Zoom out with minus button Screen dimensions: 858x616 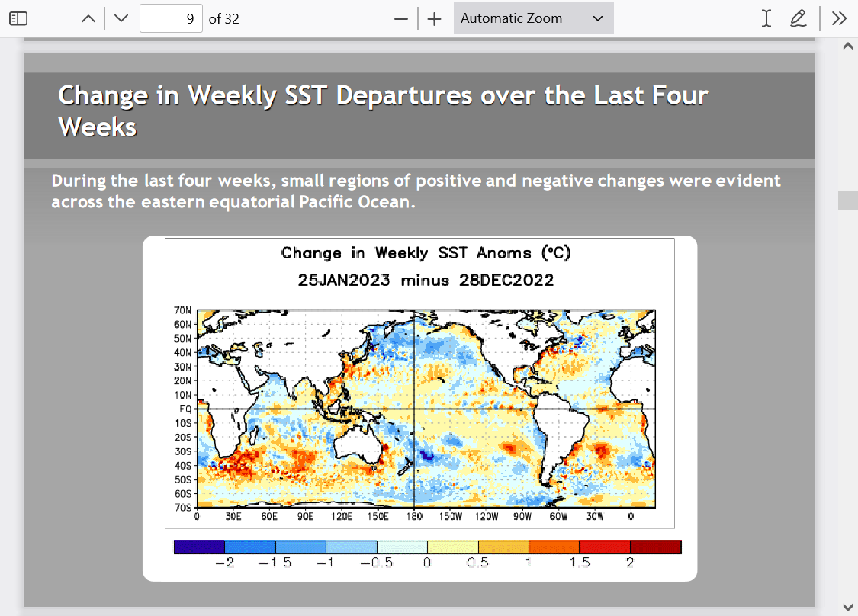[401, 19]
